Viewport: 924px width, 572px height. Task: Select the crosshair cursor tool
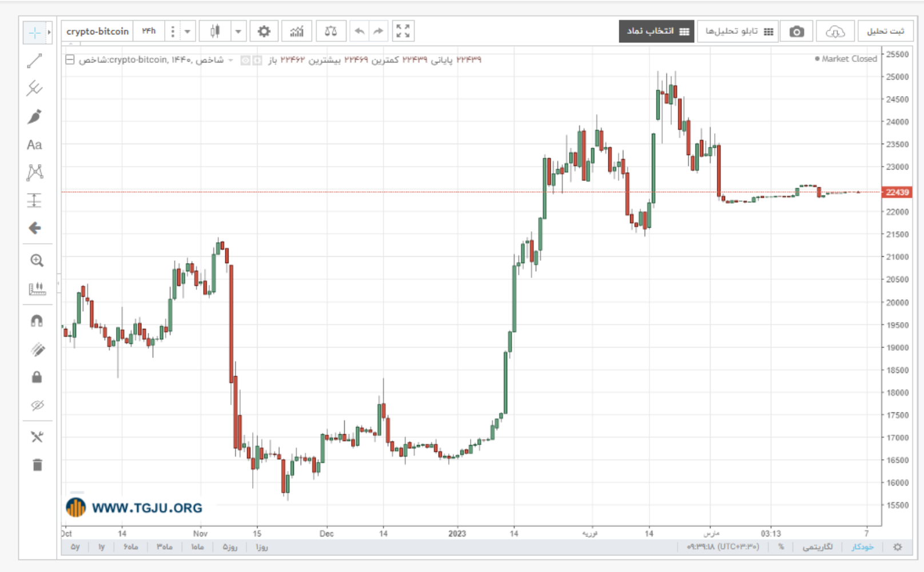[34, 33]
